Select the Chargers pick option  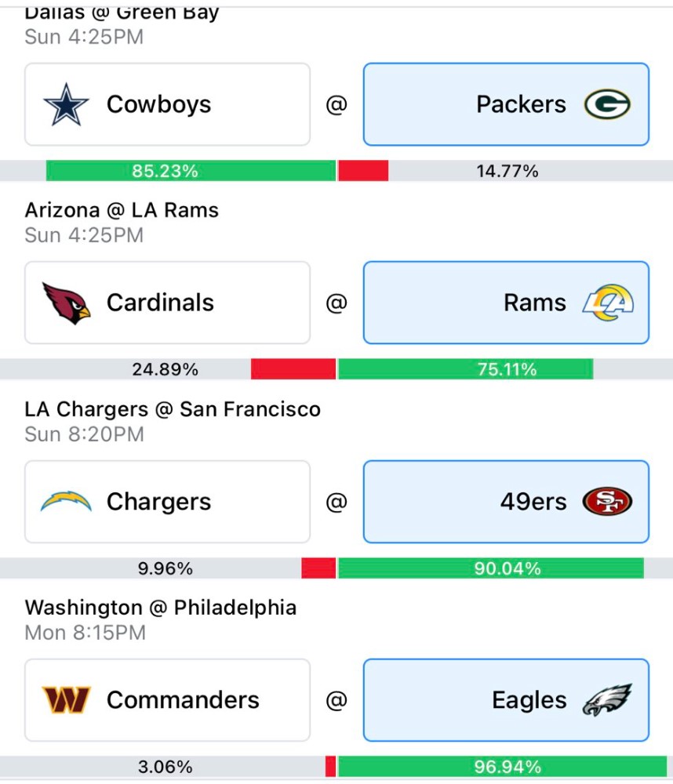click(x=167, y=502)
